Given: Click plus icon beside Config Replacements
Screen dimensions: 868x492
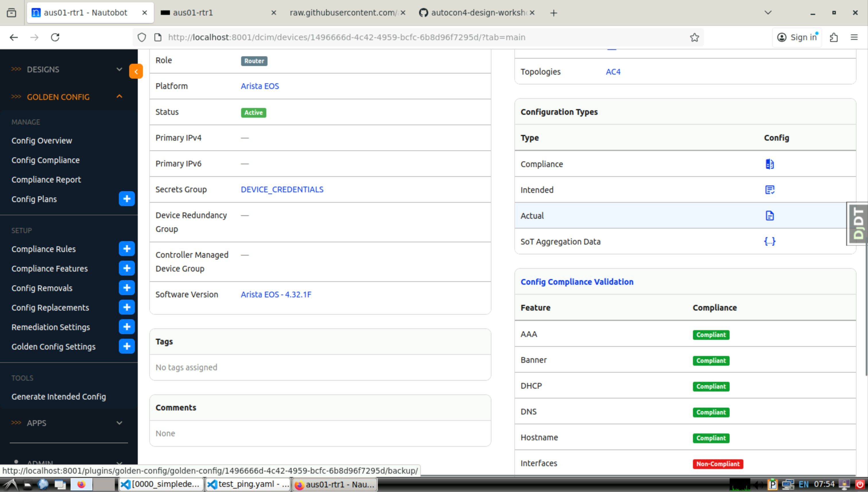Looking at the screenshot, I should point(127,307).
